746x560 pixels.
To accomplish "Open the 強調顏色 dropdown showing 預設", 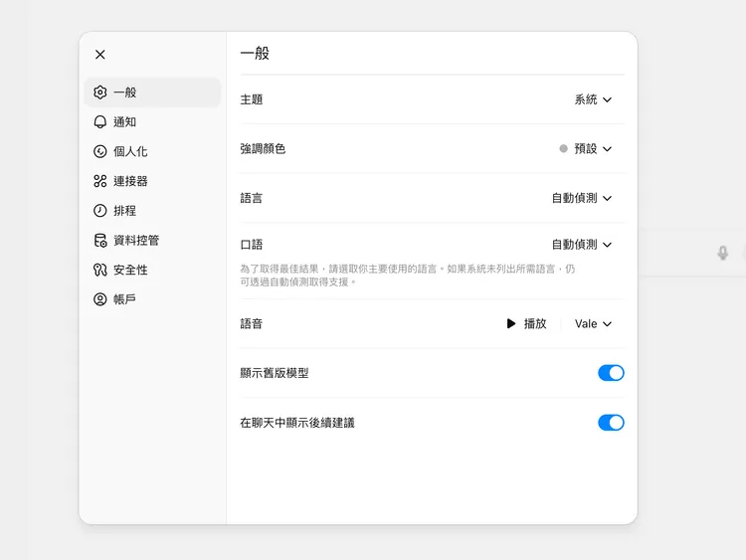I will [586, 149].
